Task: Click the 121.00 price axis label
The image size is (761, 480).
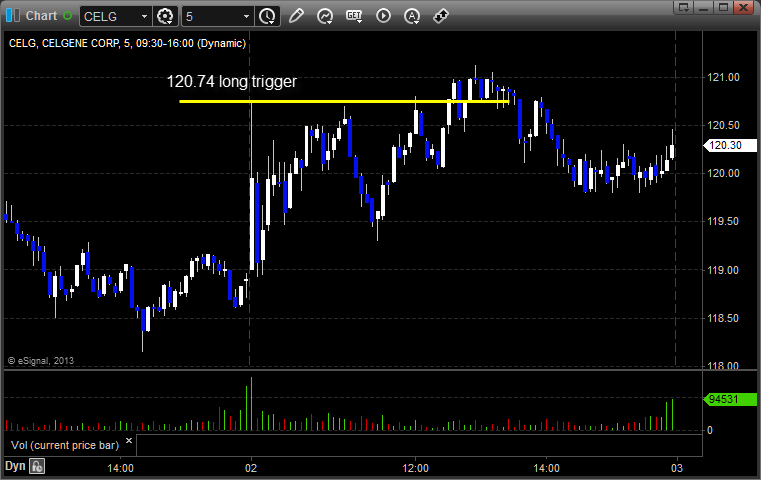Action: (724, 77)
